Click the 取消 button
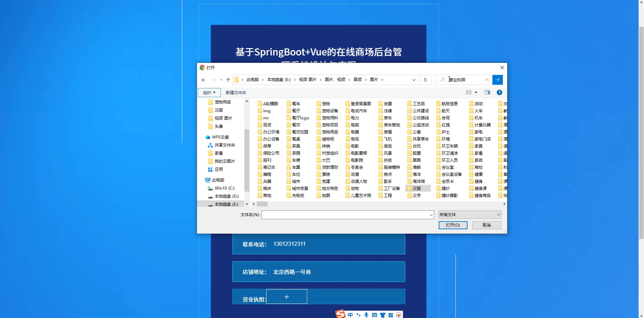644x318 pixels. [x=487, y=225]
